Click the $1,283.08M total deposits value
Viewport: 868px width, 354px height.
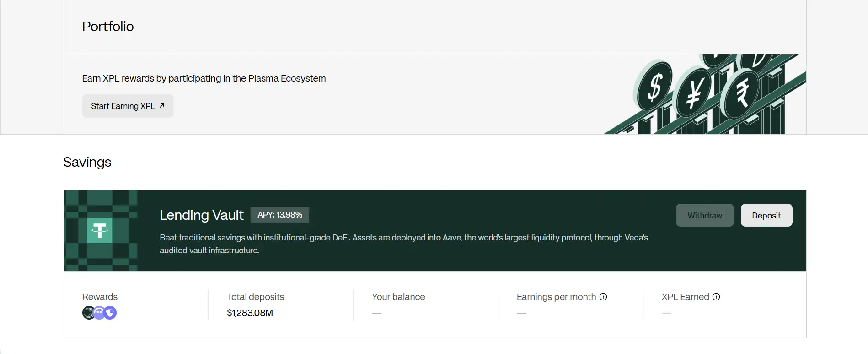pyautogui.click(x=250, y=313)
